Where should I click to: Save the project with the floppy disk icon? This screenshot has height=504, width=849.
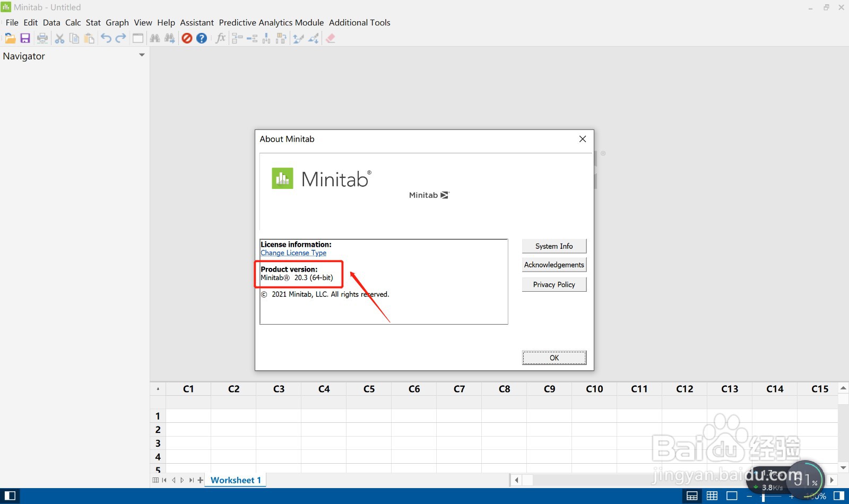(x=25, y=38)
